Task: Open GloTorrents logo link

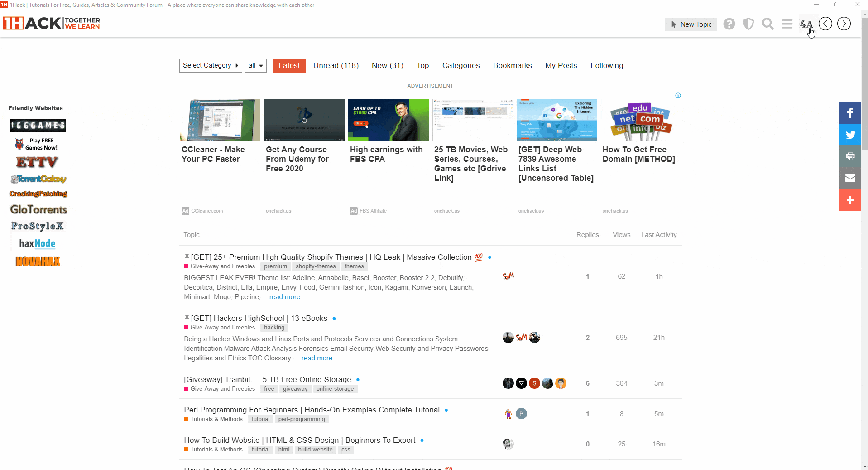Action: pos(38,209)
